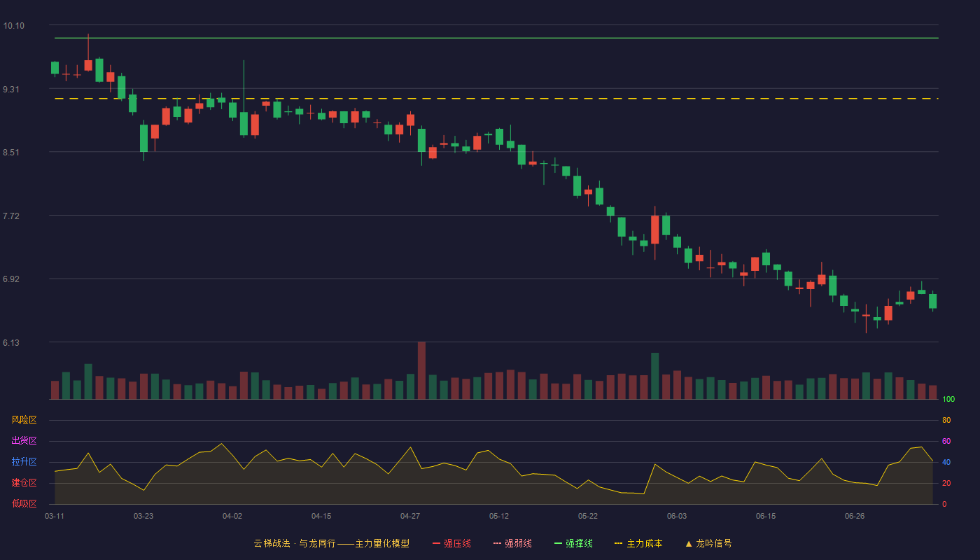Click the red 20 indicator axis value
This screenshot has height=560, width=980.
(946, 483)
